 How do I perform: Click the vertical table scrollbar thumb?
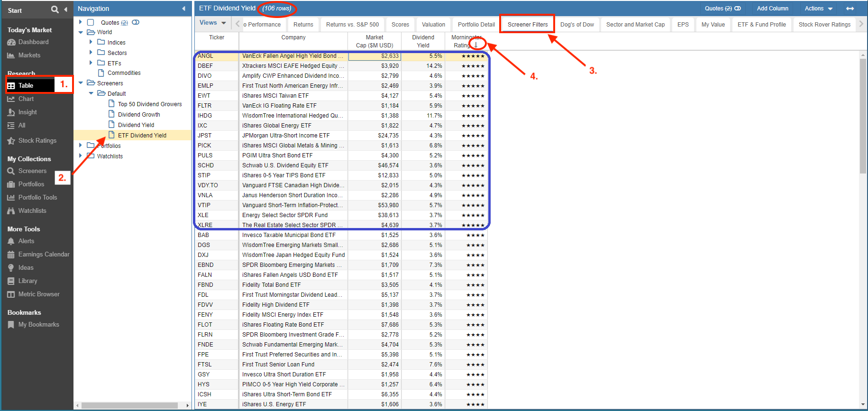click(x=863, y=116)
